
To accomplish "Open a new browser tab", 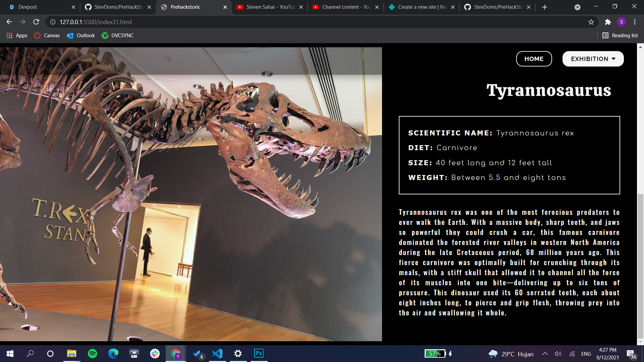I will pyautogui.click(x=544, y=7).
